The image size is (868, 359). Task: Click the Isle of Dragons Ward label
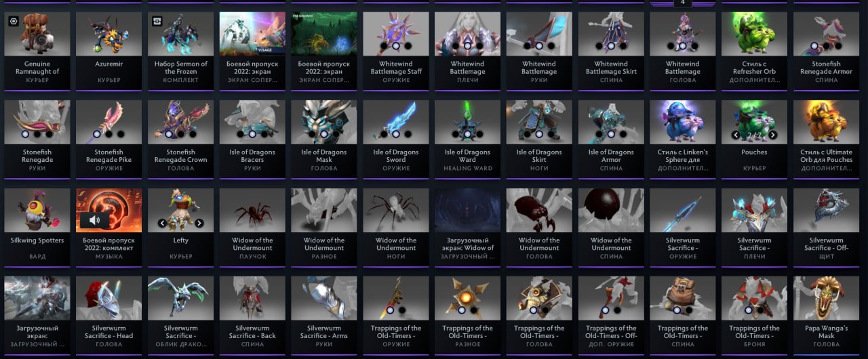(x=467, y=156)
